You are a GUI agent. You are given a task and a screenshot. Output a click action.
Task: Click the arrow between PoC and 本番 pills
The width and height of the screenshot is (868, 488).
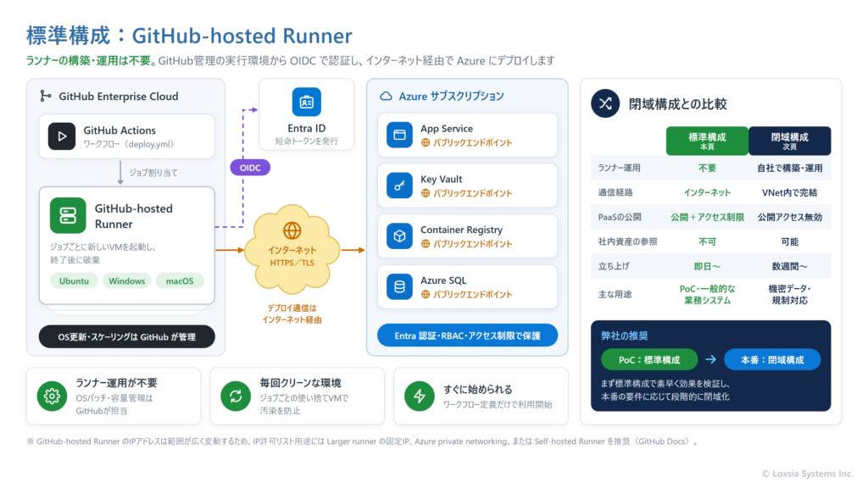[711, 359]
